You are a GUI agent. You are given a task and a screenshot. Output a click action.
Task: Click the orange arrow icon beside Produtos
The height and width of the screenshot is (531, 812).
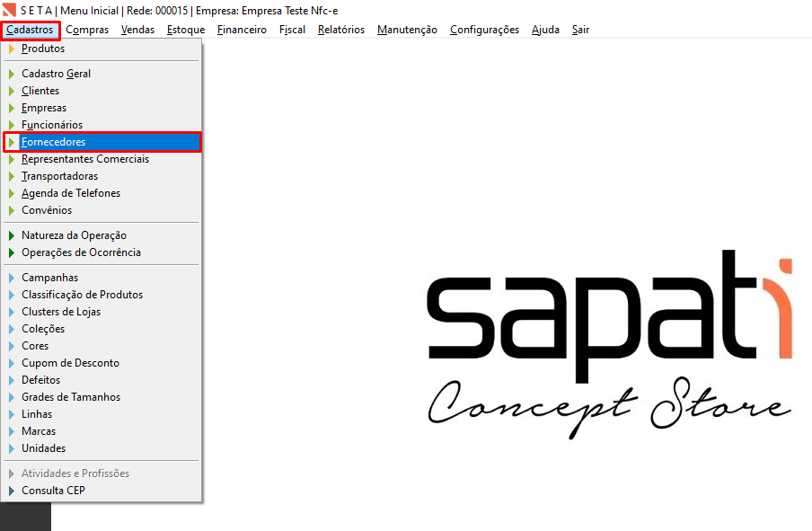12,49
